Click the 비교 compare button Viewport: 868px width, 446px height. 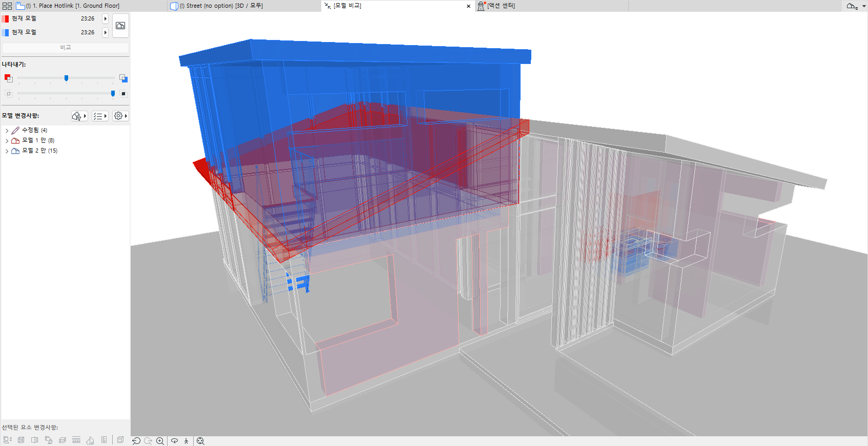[x=66, y=47]
